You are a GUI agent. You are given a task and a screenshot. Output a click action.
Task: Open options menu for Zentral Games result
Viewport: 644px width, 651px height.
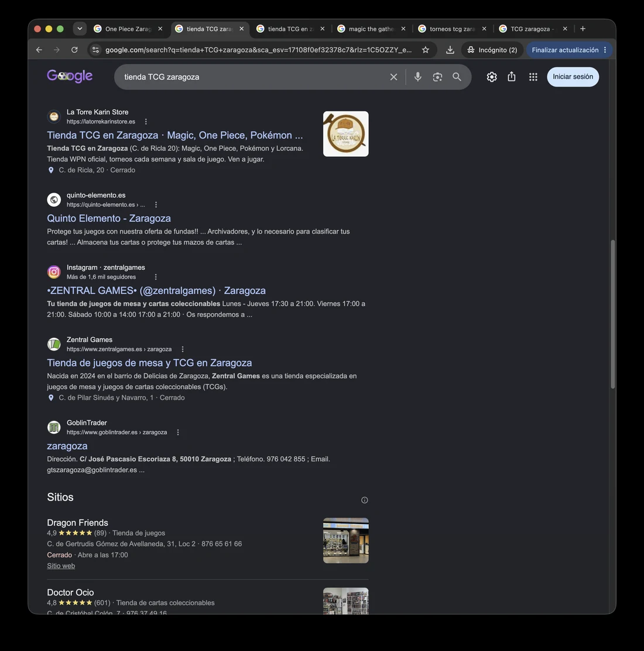(x=183, y=349)
